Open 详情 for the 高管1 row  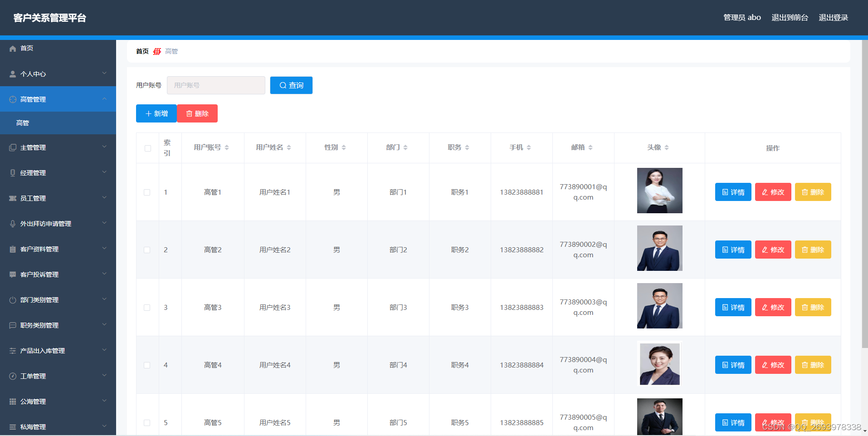click(733, 192)
